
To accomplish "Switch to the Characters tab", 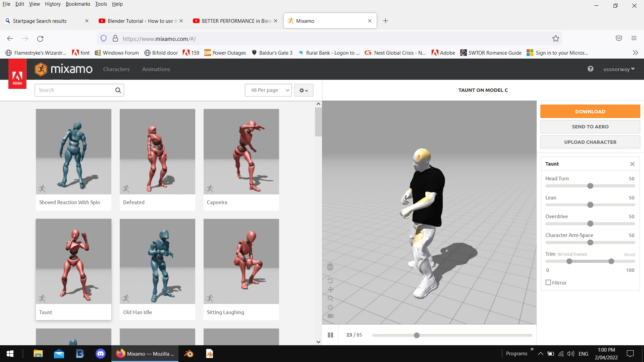I will 116,69.
